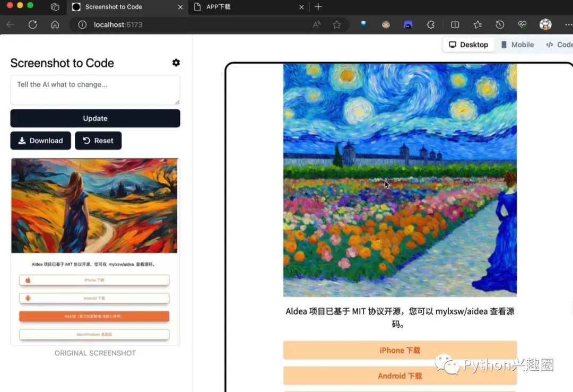Click the Screenshot to Code heading

[x=62, y=63]
